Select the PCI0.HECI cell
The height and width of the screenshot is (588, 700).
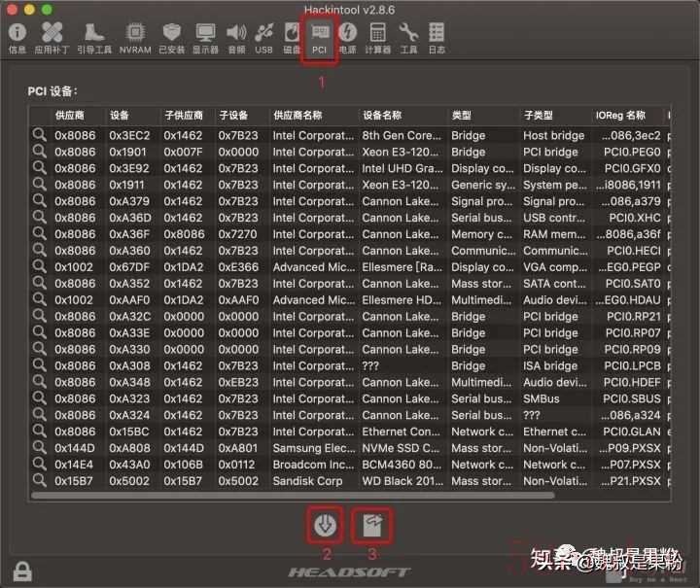634,251
